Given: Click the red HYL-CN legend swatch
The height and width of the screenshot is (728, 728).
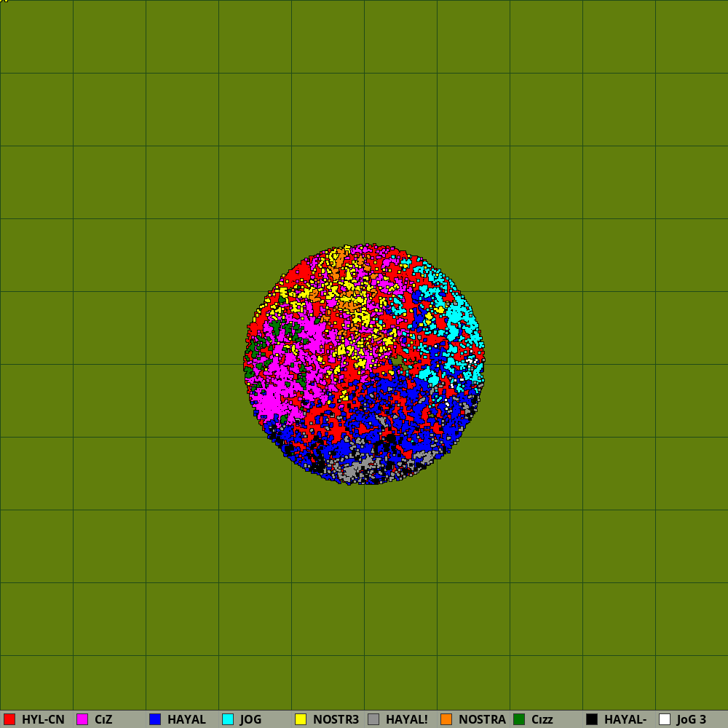Looking at the screenshot, I should tap(9, 719).
